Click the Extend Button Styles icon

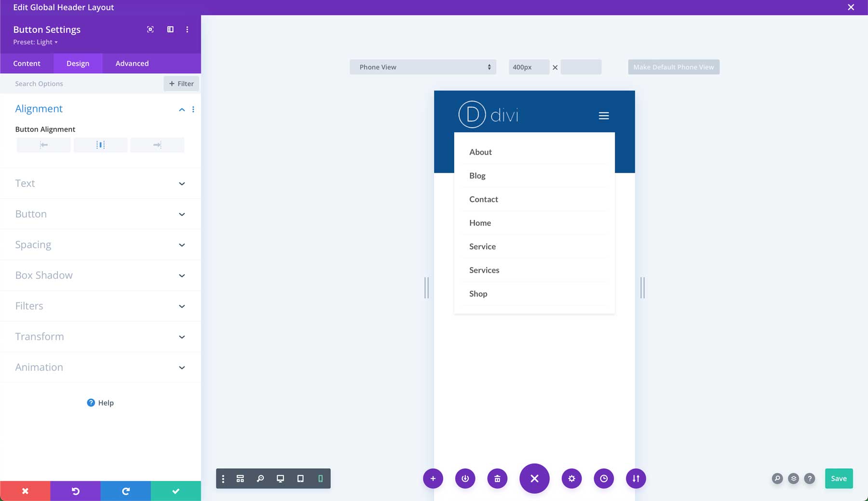(x=150, y=29)
